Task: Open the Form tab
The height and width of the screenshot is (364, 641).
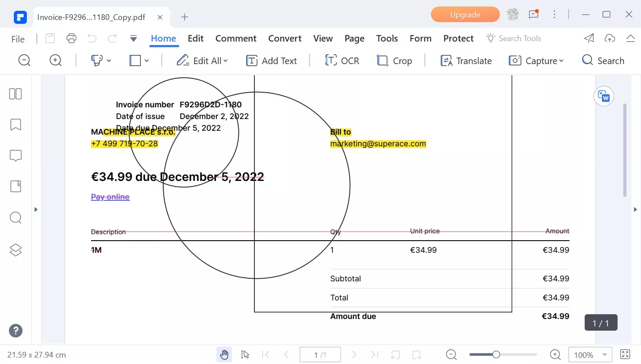Action: click(x=420, y=39)
